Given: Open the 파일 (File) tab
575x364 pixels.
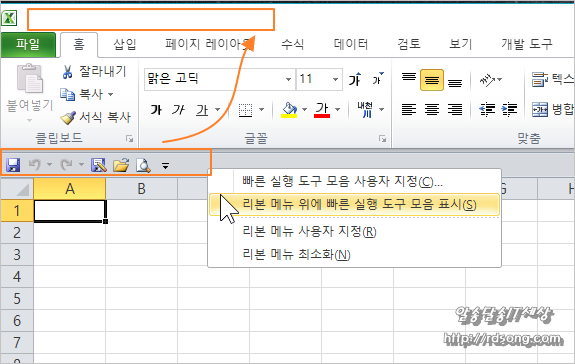Looking at the screenshot, I should [x=28, y=44].
